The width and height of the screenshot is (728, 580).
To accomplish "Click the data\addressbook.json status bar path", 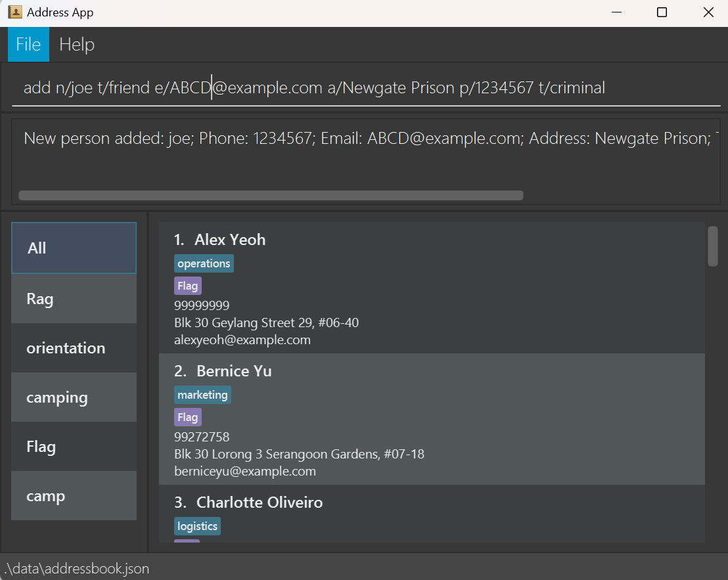I will 76,568.
